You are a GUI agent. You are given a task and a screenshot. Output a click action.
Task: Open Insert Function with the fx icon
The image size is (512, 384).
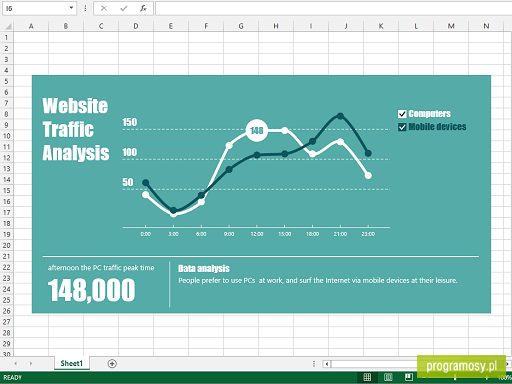[143, 8]
